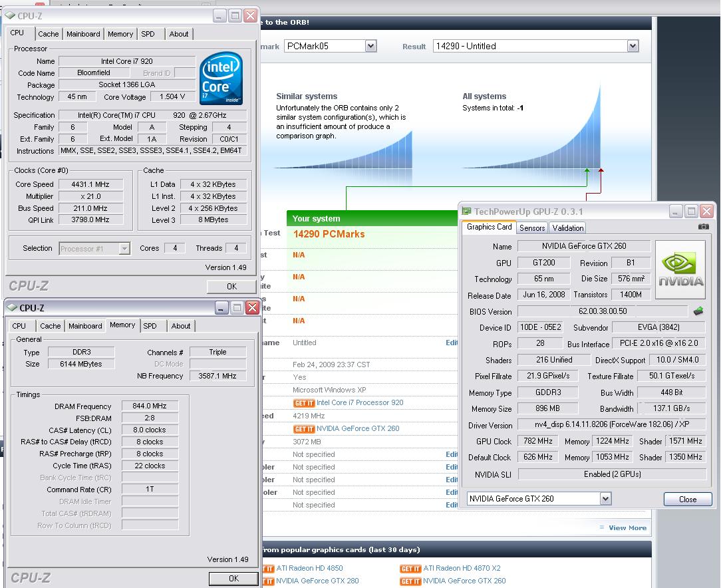This screenshot has width=721, height=588.
Task: Open the GPU-Z graphics card selector dropdown
Action: (x=605, y=498)
